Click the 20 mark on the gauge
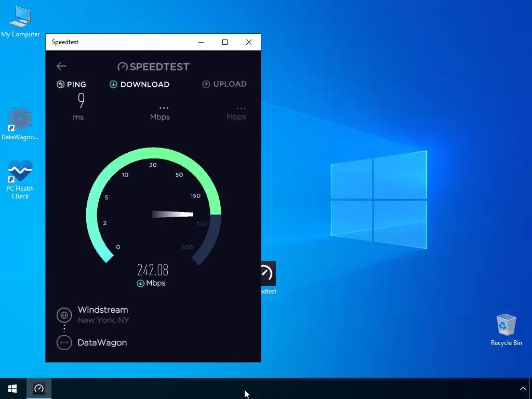The width and height of the screenshot is (532, 399). coord(153,165)
